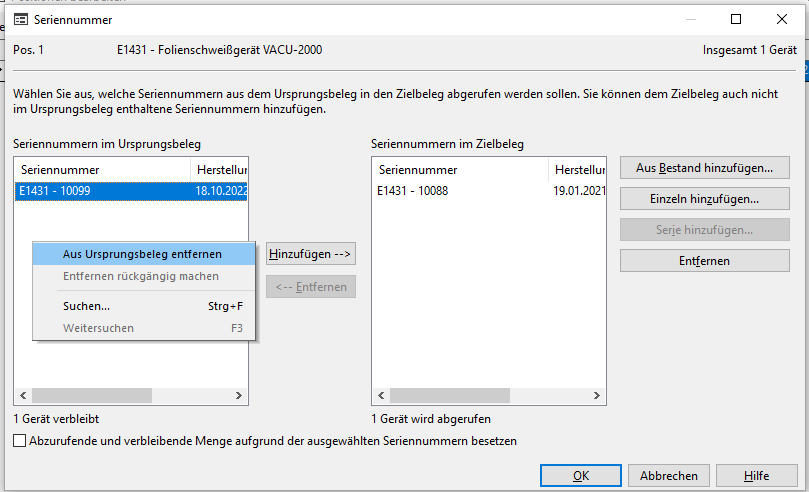The height and width of the screenshot is (492, 809).
Task: Choose 'Aus Ursprungsbeleg entfernen' from context menu
Action: point(142,254)
